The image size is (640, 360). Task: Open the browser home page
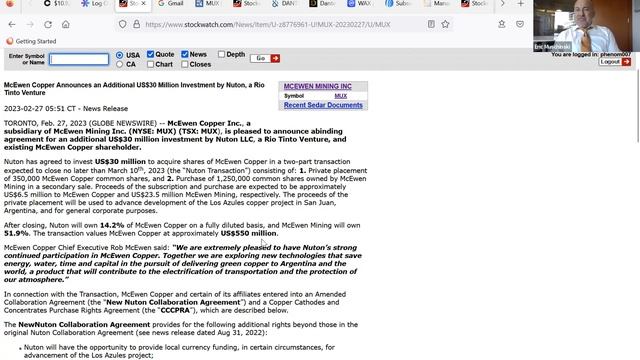tap(66, 24)
